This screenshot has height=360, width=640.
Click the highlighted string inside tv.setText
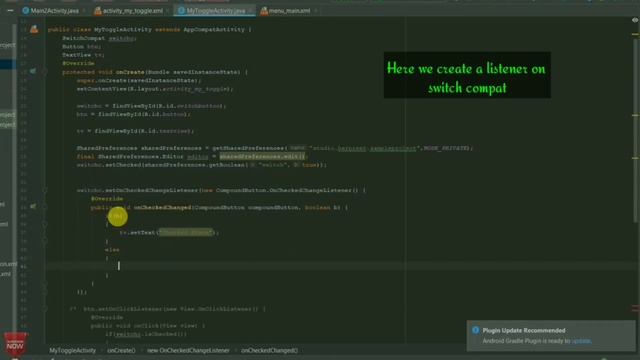click(186, 233)
